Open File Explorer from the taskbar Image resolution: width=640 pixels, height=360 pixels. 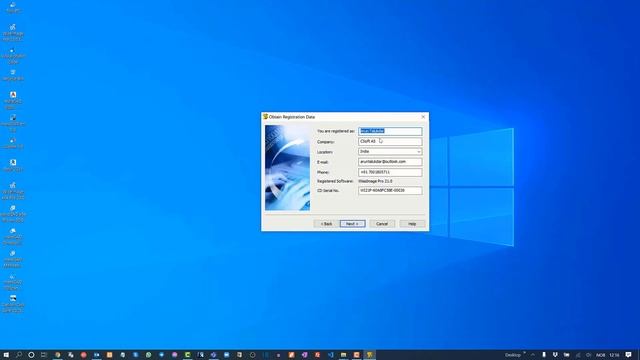(343, 355)
